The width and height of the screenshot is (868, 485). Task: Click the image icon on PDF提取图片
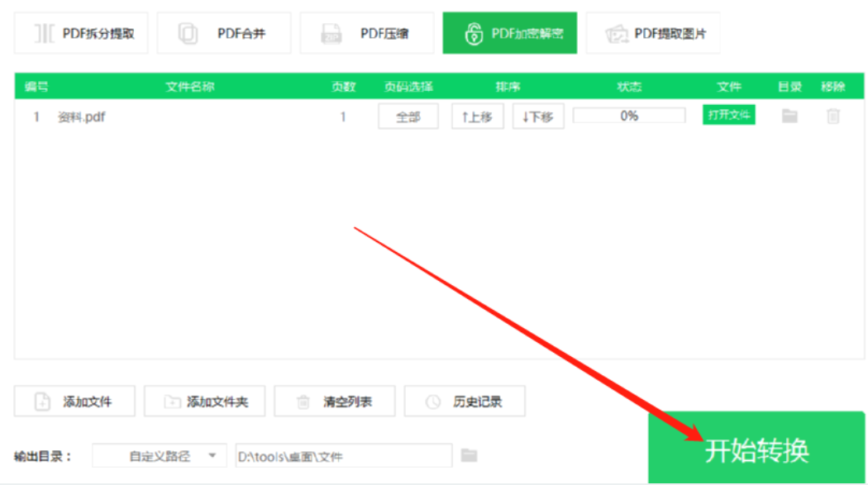tap(616, 34)
